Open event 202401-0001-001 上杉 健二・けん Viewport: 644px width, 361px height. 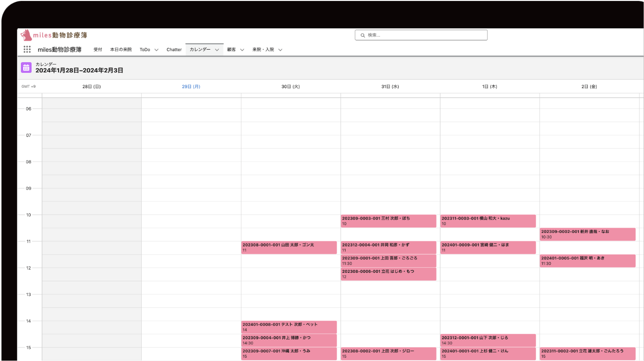[488, 354]
